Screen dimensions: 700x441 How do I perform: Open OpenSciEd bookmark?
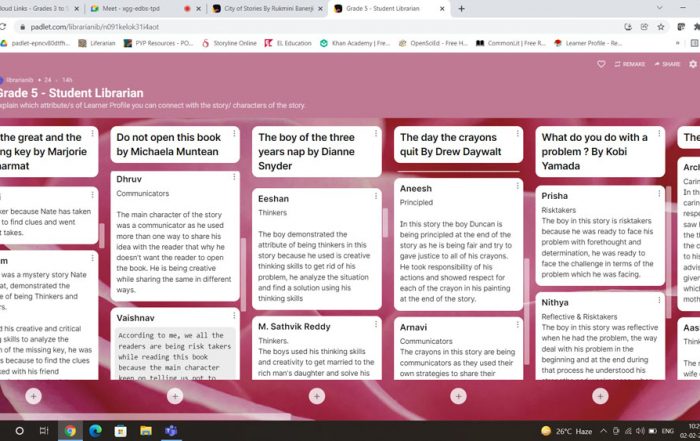pos(433,43)
